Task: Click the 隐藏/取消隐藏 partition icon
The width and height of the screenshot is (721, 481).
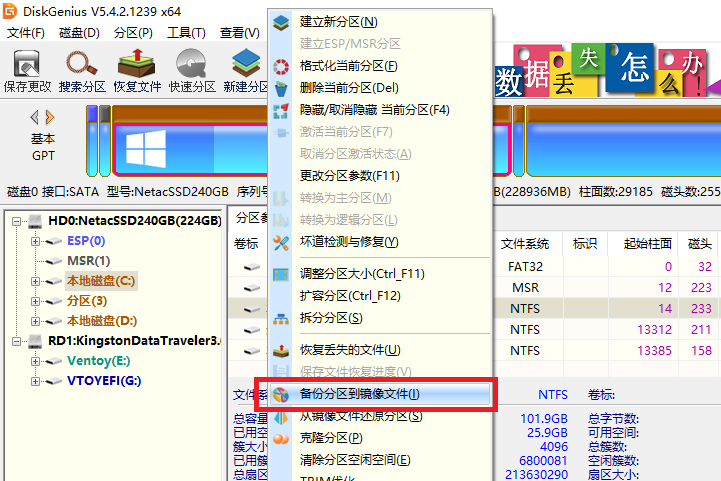Action: 281,110
